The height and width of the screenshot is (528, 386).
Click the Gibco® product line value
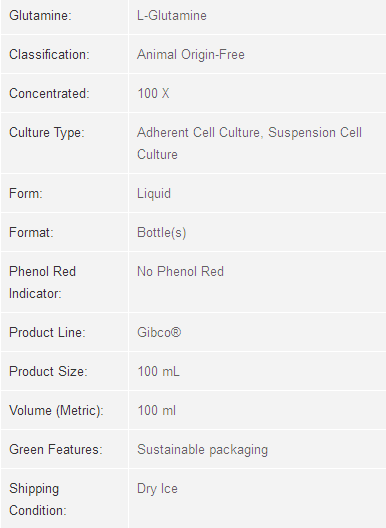coord(159,333)
